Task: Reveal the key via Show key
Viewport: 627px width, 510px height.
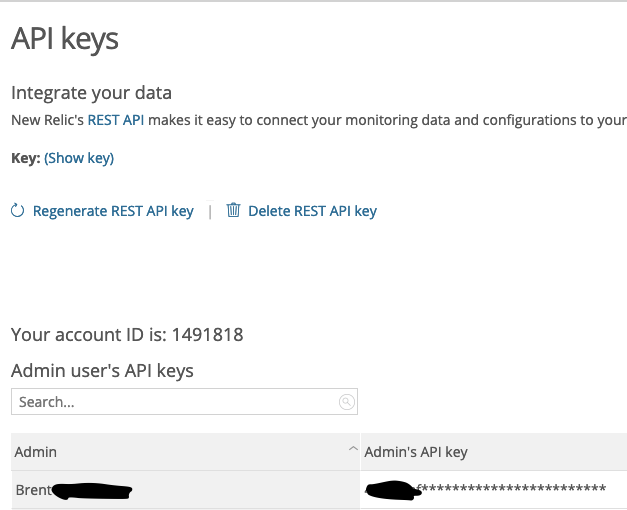Action: point(79,158)
